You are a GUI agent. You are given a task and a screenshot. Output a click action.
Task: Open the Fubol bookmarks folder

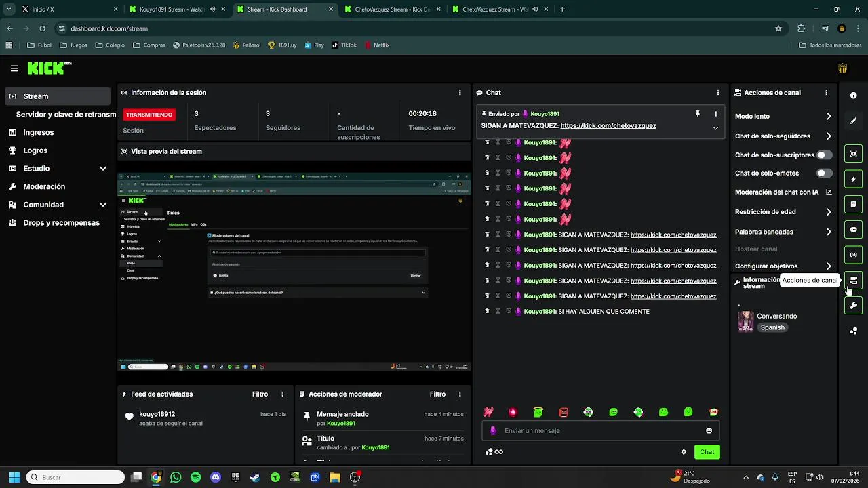pos(39,45)
